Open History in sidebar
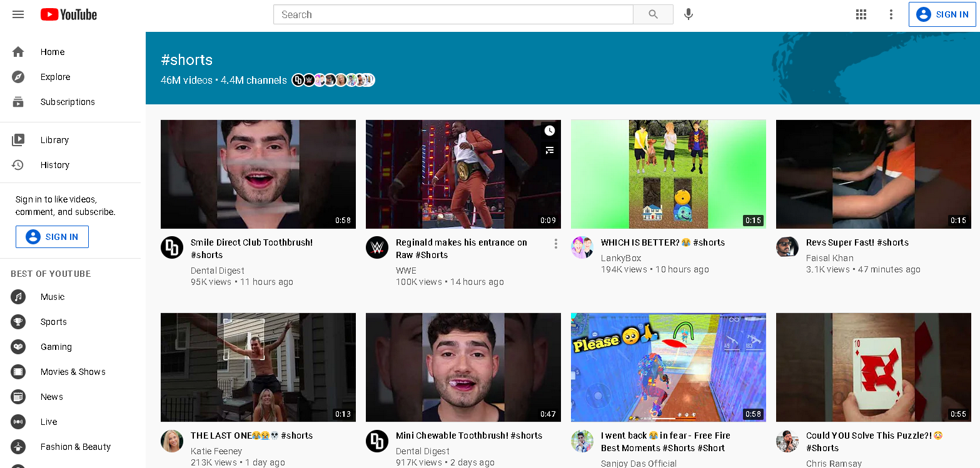The height and width of the screenshot is (468, 980). [x=54, y=165]
